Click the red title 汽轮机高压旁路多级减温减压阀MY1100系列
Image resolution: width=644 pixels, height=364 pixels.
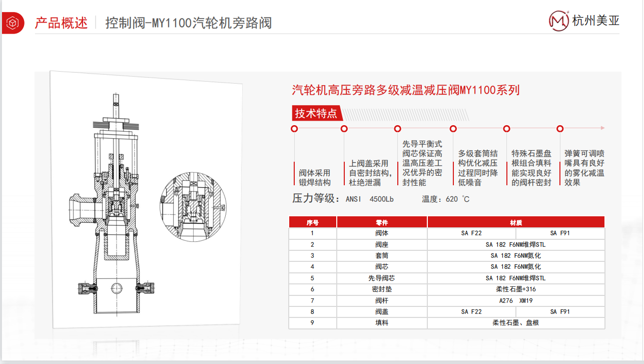tap(406, 90)
